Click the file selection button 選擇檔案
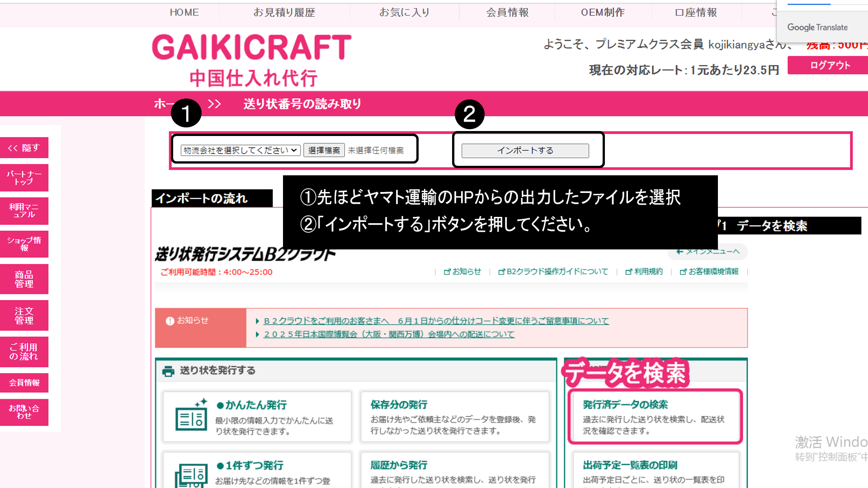The width and height of the screenshot is (868, 488). click(324, 150)
